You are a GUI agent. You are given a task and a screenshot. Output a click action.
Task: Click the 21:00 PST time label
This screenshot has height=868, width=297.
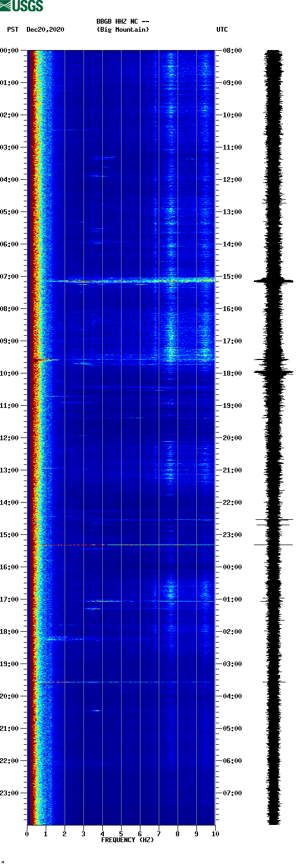coord(10,728)
